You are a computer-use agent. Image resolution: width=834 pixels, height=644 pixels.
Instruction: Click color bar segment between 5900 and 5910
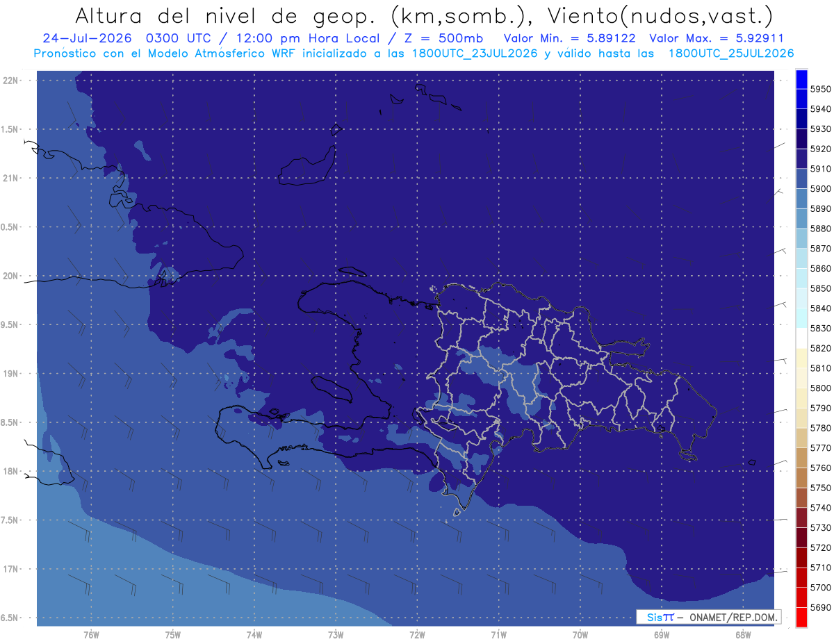(x=801, y=179)
